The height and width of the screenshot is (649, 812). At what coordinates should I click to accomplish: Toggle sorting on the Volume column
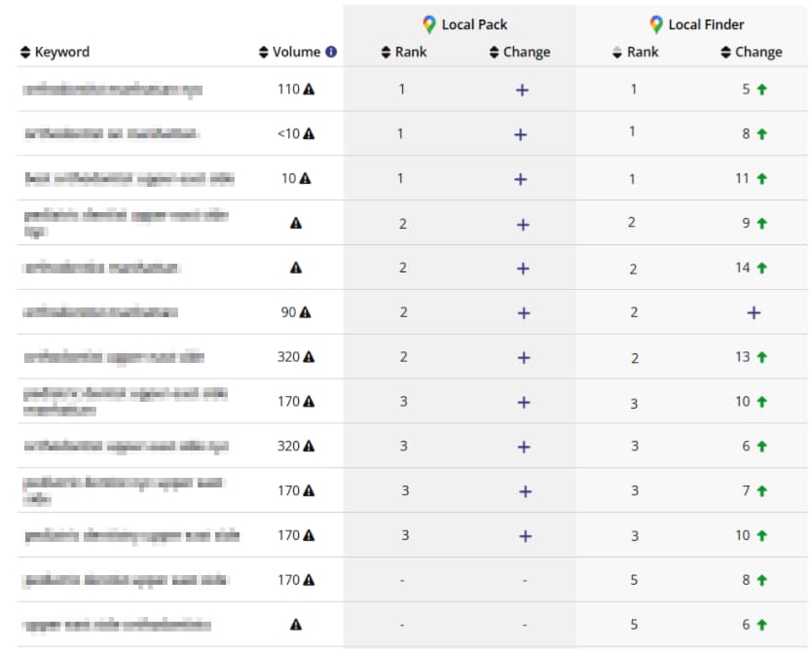click(x=265, y=52)
